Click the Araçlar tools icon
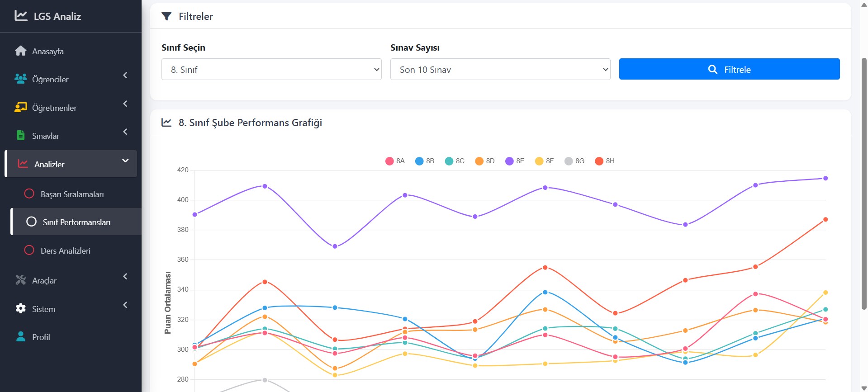The width and height of the screenshot is (868, 392). point(21,280)
